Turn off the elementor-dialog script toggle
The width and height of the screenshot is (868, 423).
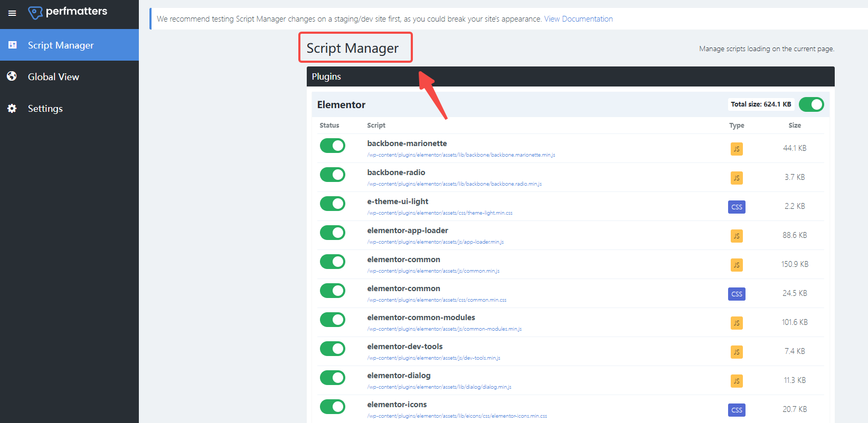(x=333, y=378)
